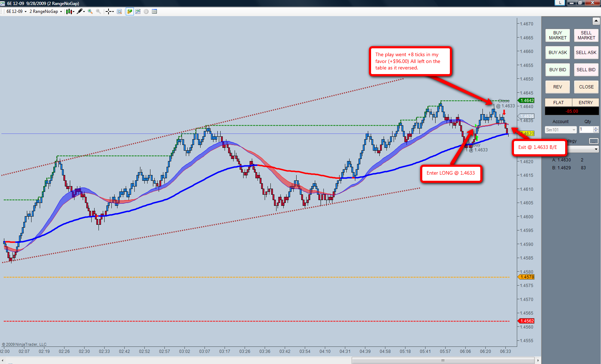Click the zoom out magnifier

98,11
